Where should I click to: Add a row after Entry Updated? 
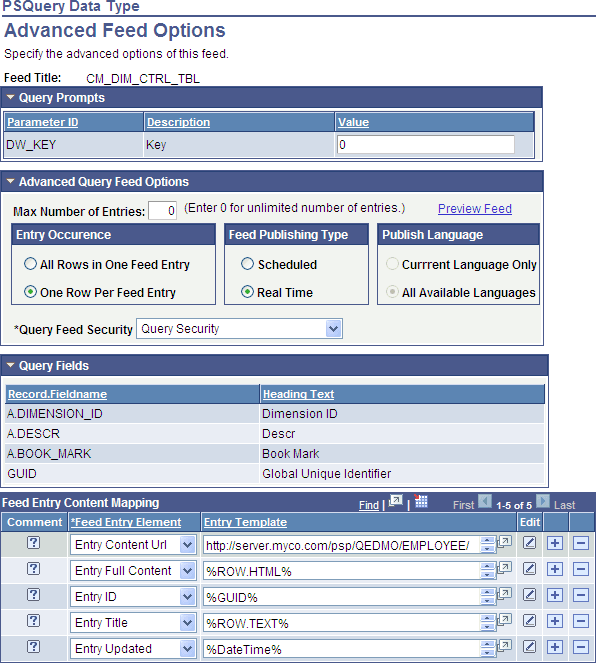[x=555, y=647]
